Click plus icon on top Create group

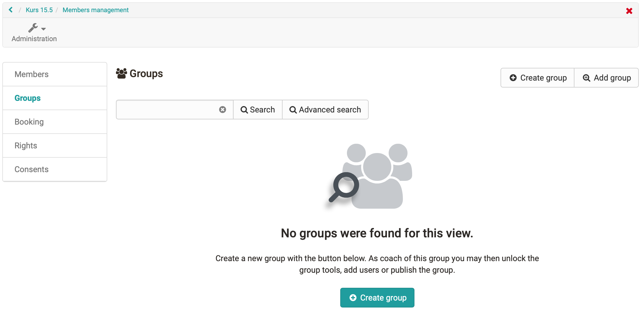[x=513, y=78]
